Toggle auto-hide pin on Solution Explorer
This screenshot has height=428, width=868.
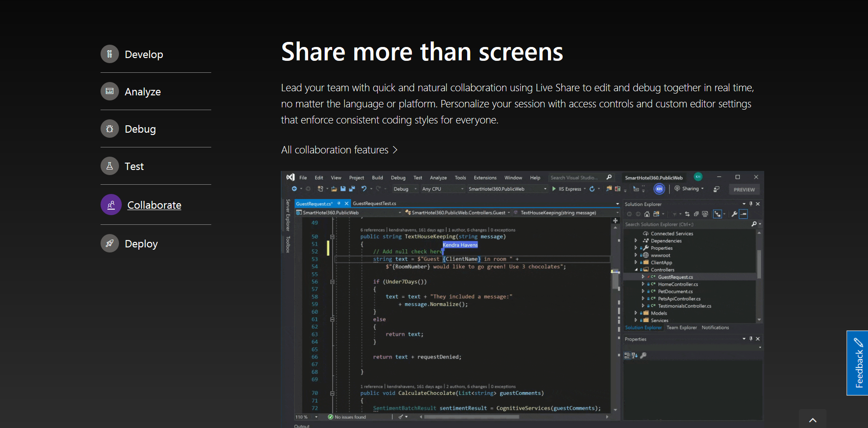point(750,204)
